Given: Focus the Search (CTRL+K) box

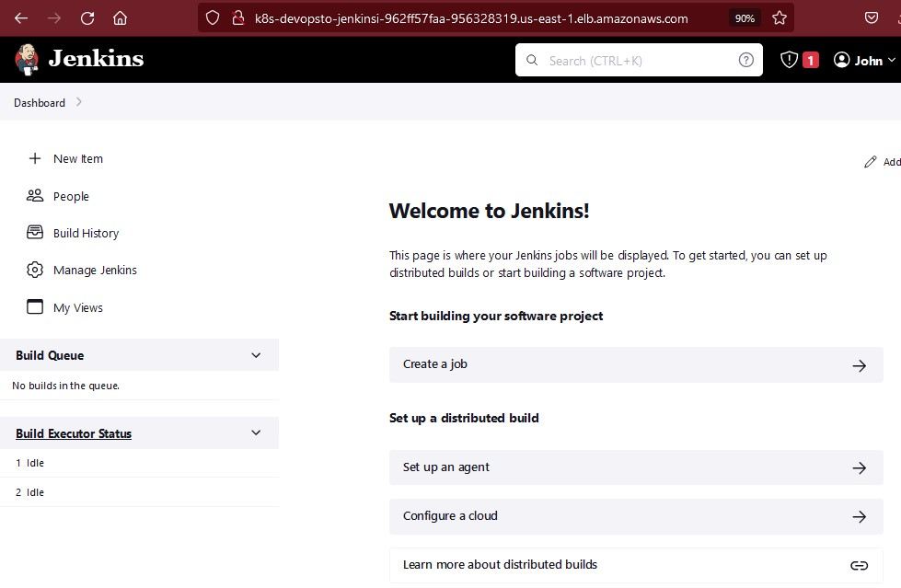Looking at the screenshot, I should [639, 60].
